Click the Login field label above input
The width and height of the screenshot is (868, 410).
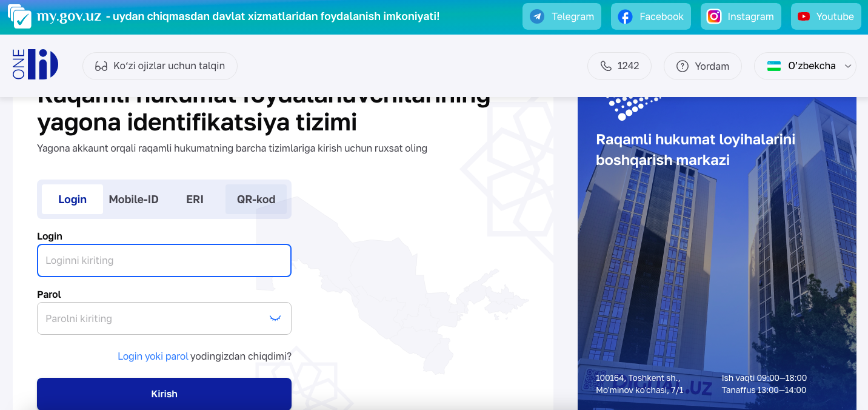(50, 236)
